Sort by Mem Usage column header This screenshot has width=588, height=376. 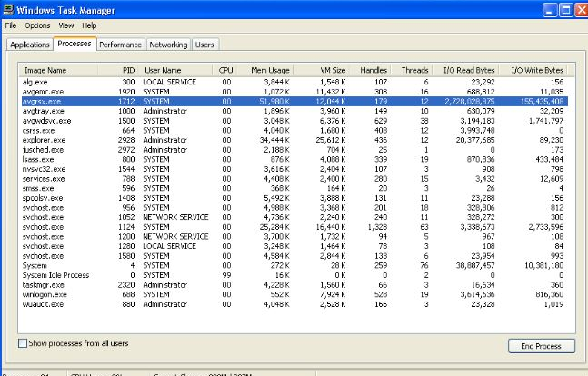click(265, 70)
